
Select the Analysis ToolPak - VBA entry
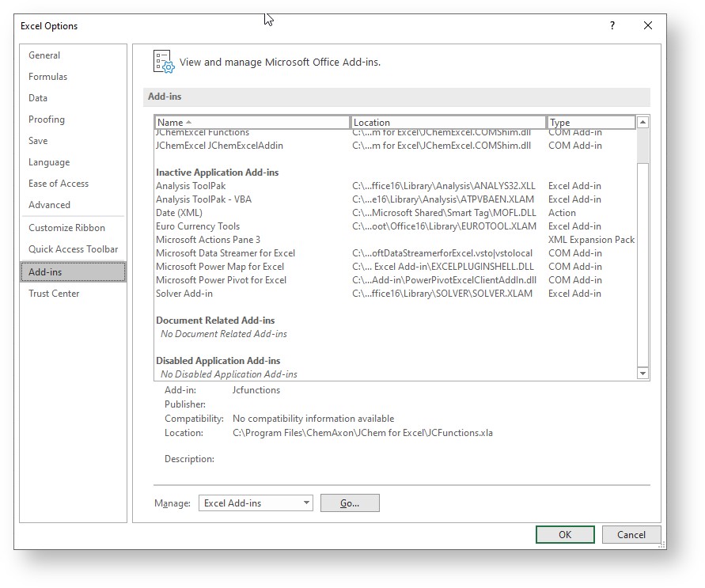(203, 199)
